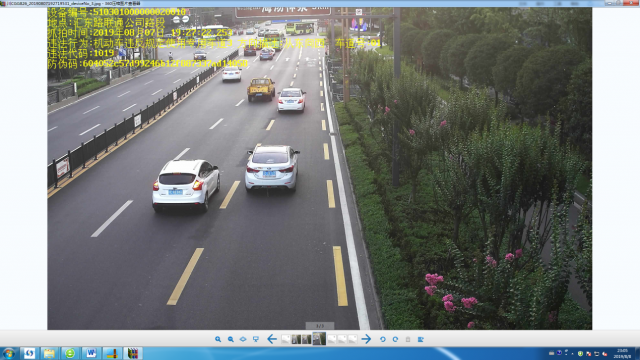Screen dimensions: 640x360
Task: Delete the image with trash icon
Action: click(408, 339)
